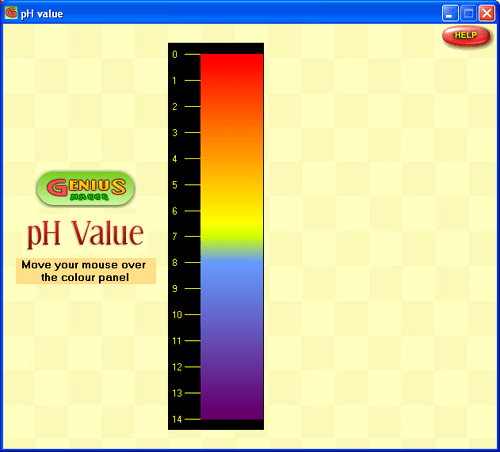Click the Genius Maker logo badge
The image size is (500, 452).
click(x=86, y=188)
